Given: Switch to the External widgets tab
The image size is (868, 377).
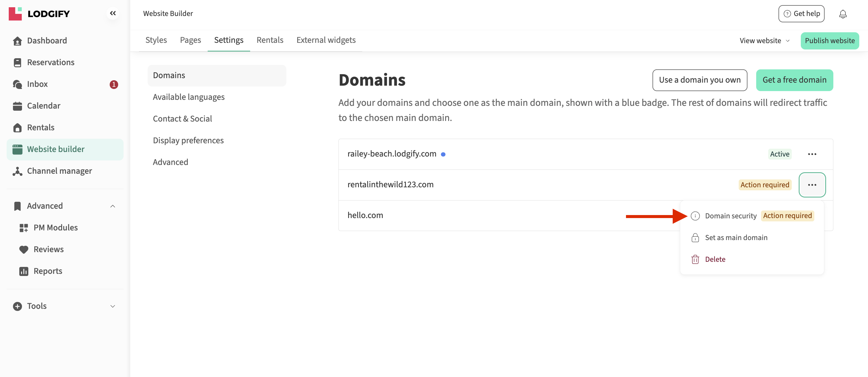Looking at the screenshot, I should (326, 40).
